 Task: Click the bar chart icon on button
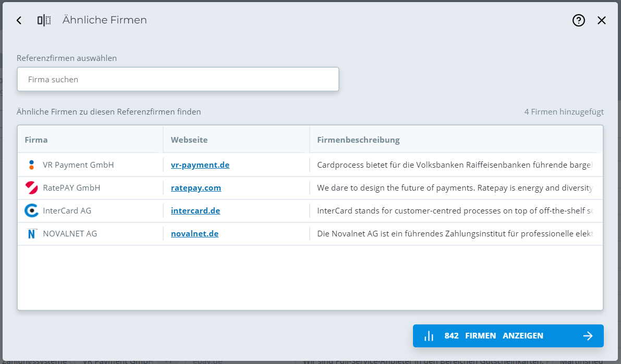[x=429, y=336]
